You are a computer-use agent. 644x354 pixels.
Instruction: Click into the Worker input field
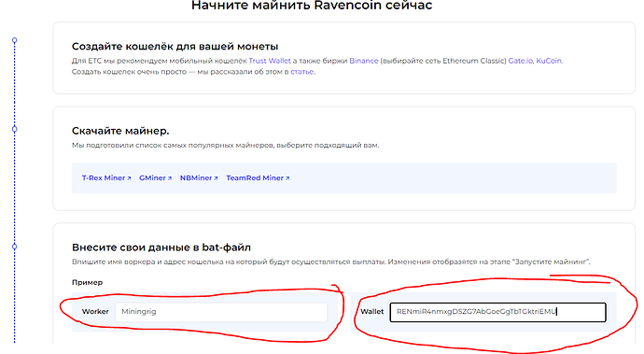point(221,312)
